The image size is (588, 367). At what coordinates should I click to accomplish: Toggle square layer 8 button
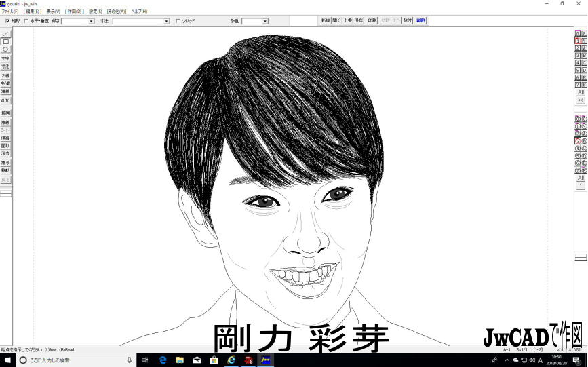point(584,33)
